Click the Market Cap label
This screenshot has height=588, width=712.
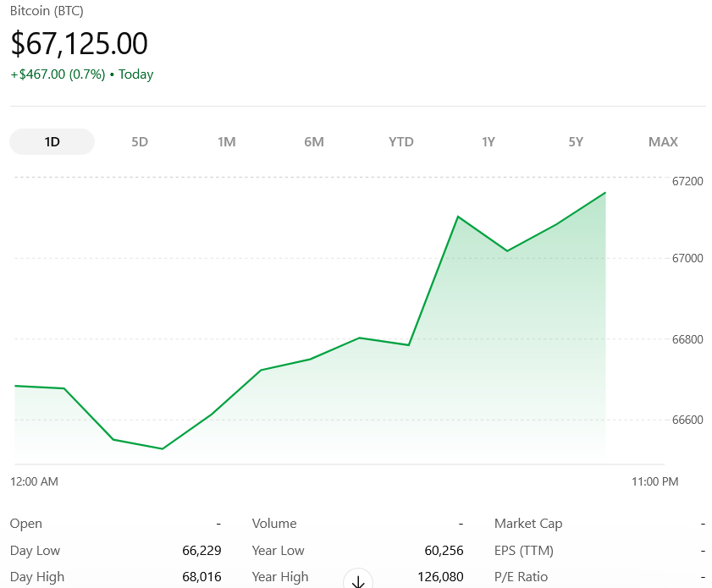528,524
